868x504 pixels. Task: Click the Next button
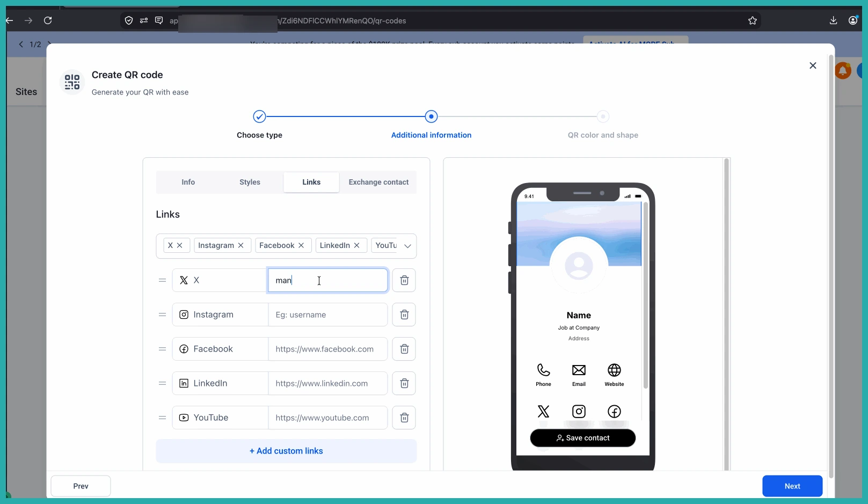click(792, 486)
